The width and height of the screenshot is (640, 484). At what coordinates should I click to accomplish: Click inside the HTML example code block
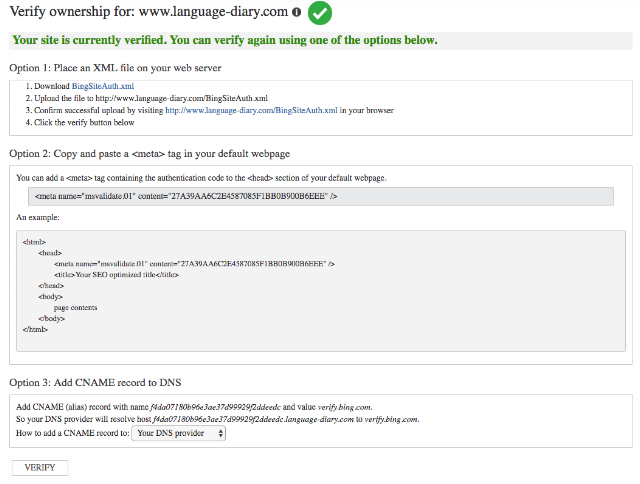pos(321,291)
